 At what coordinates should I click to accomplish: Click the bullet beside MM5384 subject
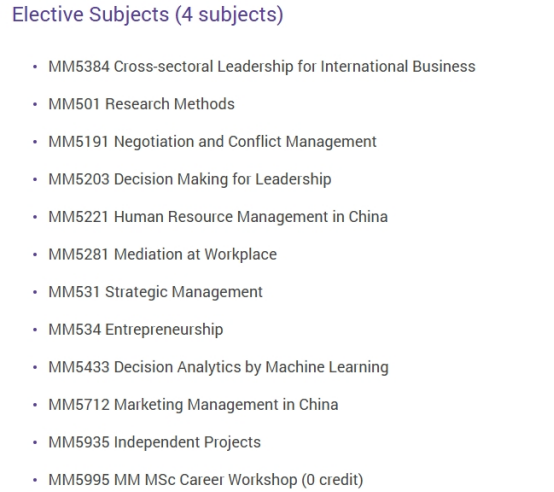click(x=35, y=67)
